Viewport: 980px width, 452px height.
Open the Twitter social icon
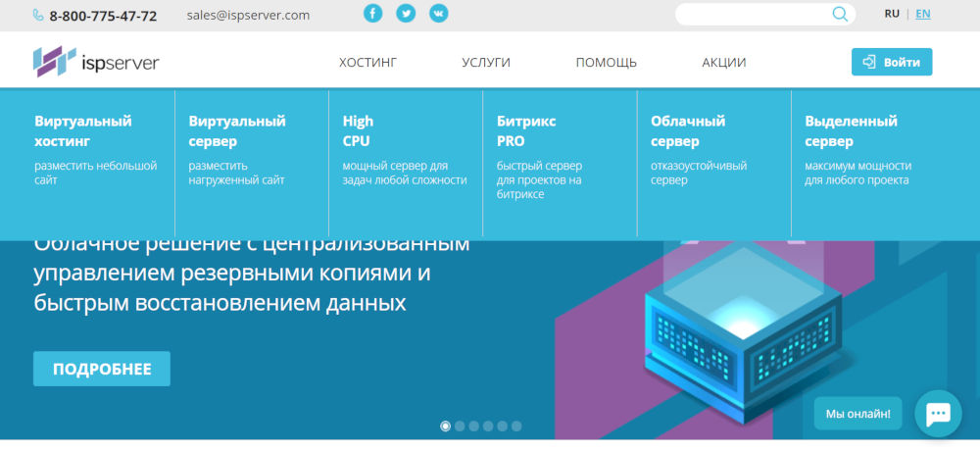(406, 13)
